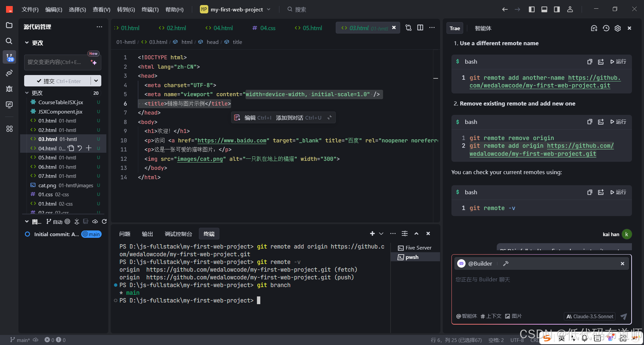644x345 pixels.
Task: Click the #上下文 context button
Action: (491, 316)
